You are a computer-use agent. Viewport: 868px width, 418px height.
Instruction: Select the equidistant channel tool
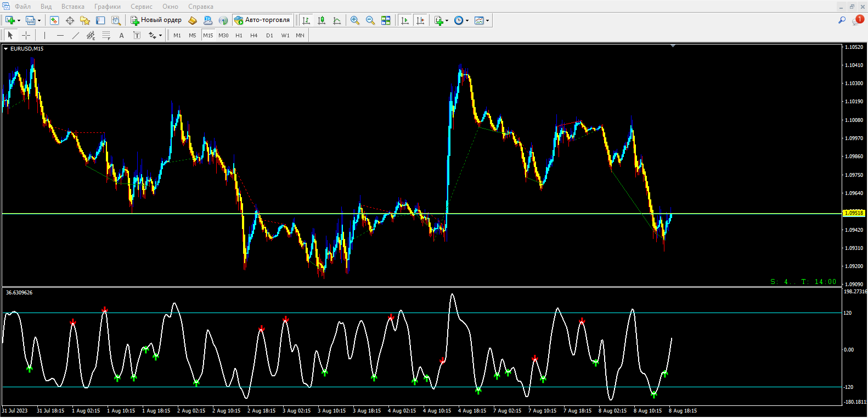pos(91,35)
